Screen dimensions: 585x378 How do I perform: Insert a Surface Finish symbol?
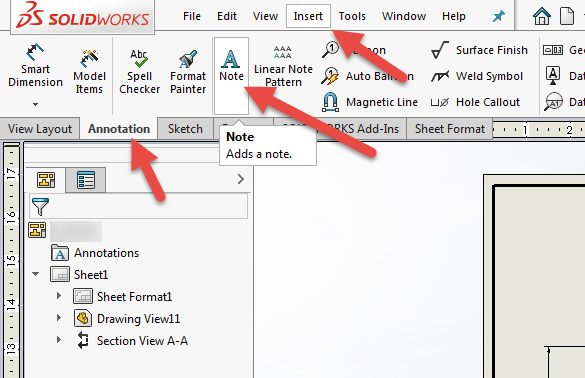[479, 50]
